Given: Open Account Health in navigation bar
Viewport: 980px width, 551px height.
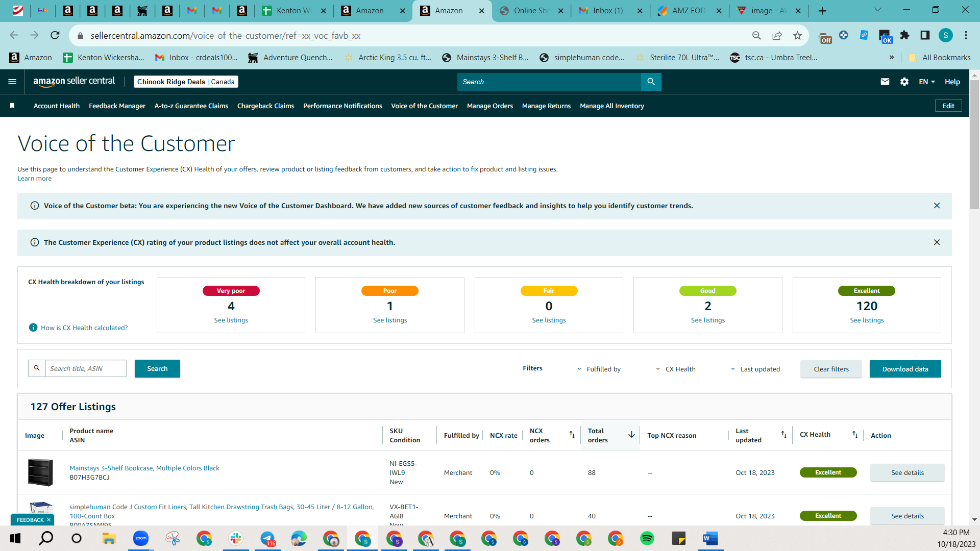Looking at the screenshot, I should point(57,106).
